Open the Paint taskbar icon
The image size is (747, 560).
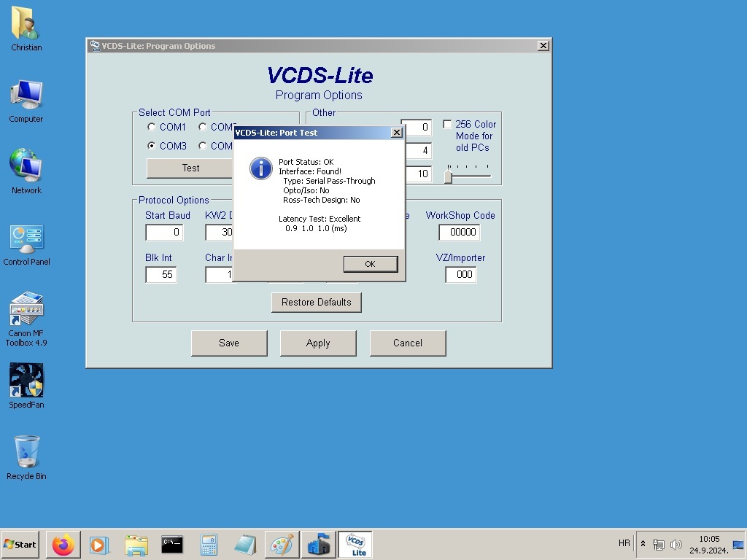282,544
